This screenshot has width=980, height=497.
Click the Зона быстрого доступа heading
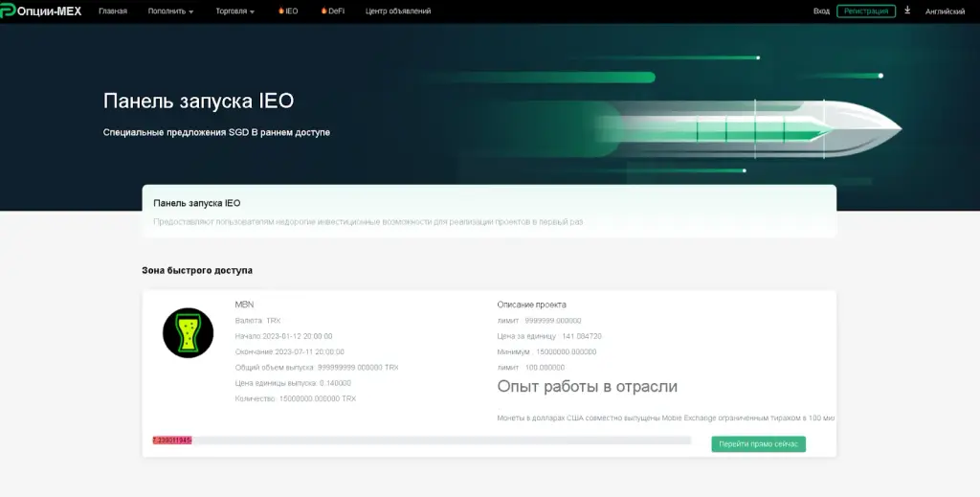tap(197, 271)
